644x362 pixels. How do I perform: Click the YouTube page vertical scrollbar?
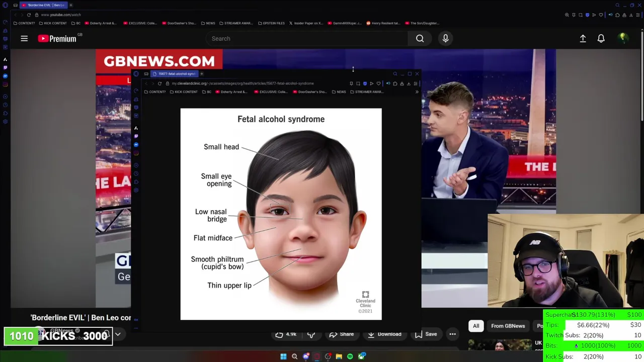pos(642,75)
